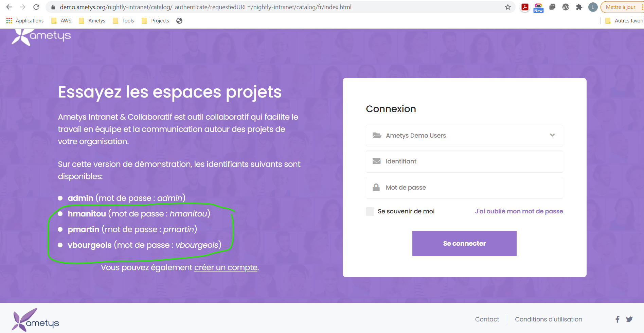
Task: Open the Extensions puzzle piece menu
Action: (x=579, y=7)
